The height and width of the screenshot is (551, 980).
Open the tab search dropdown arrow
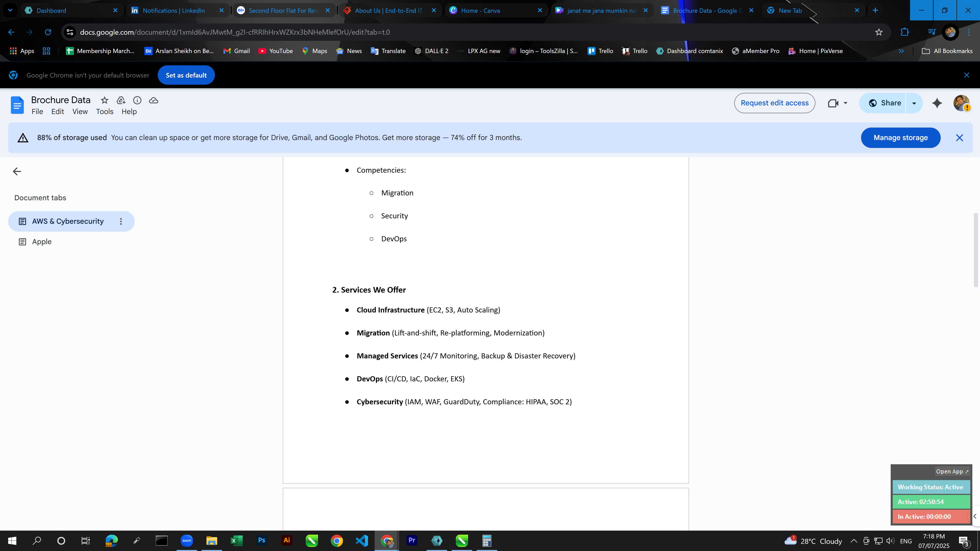[10, 10]
